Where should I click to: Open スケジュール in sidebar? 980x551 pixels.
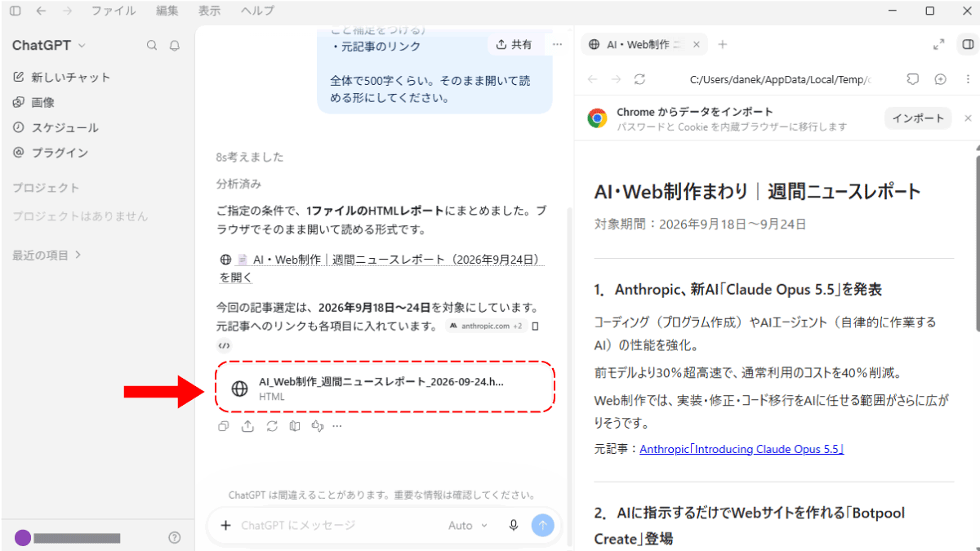pos(55,127)
